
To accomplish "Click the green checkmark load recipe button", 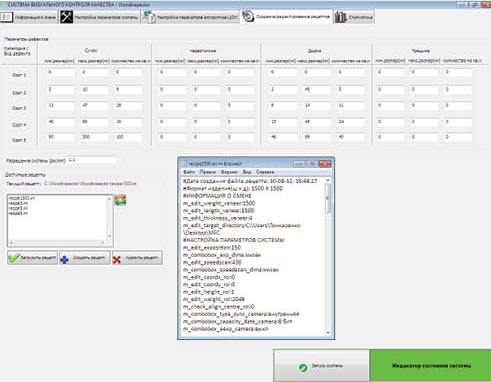I will pyautogui.click(x=32, y=258).
